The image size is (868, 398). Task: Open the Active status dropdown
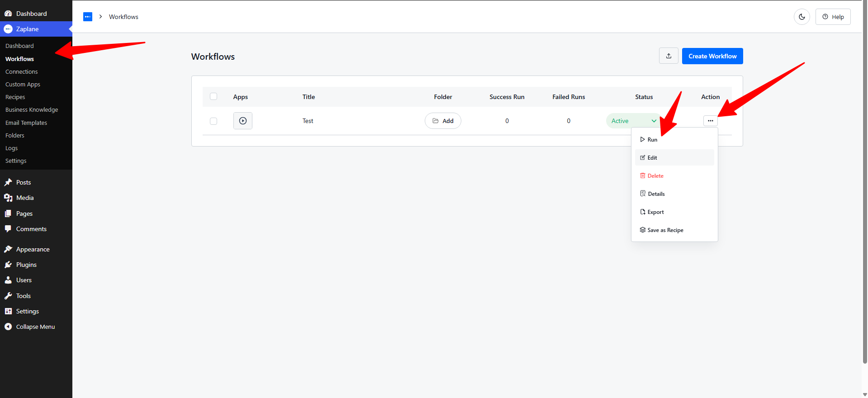634,121
